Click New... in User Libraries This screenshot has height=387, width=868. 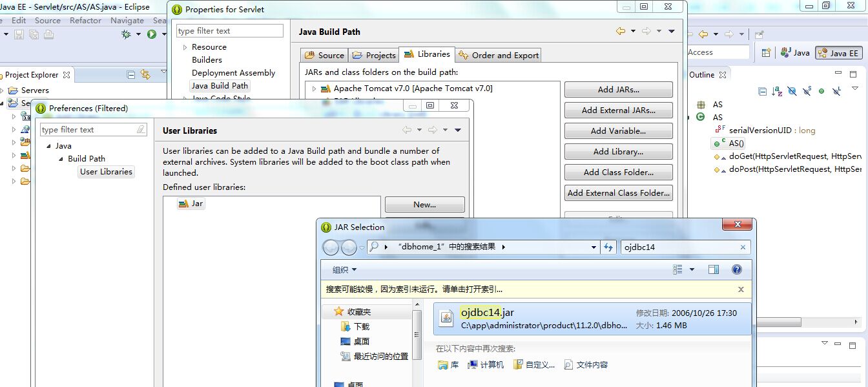point(424,205)
